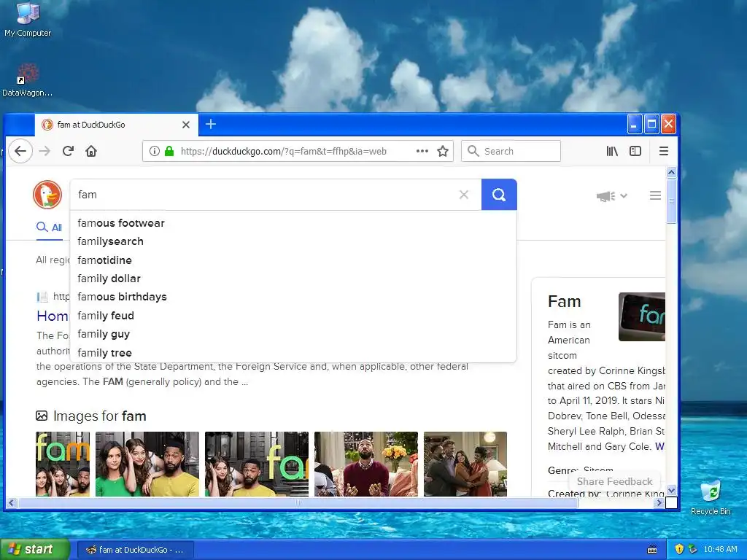
Task: Choose suggestion 'famotidine'
Action: click(105, 260)
